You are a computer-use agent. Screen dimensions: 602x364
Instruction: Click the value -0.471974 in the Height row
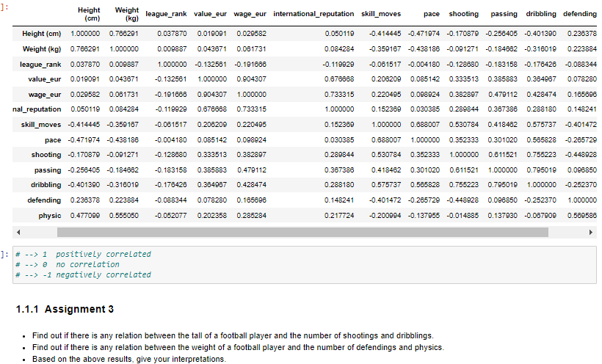(424, 34)
